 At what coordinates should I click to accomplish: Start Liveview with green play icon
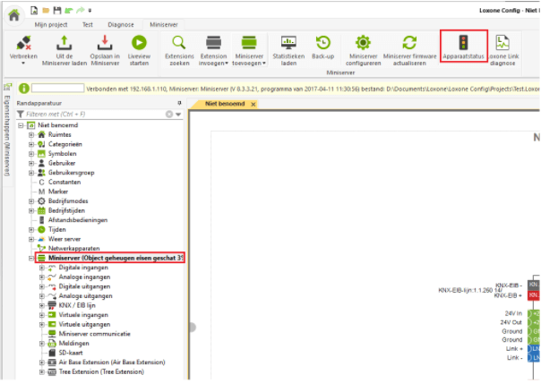(139, 43)
